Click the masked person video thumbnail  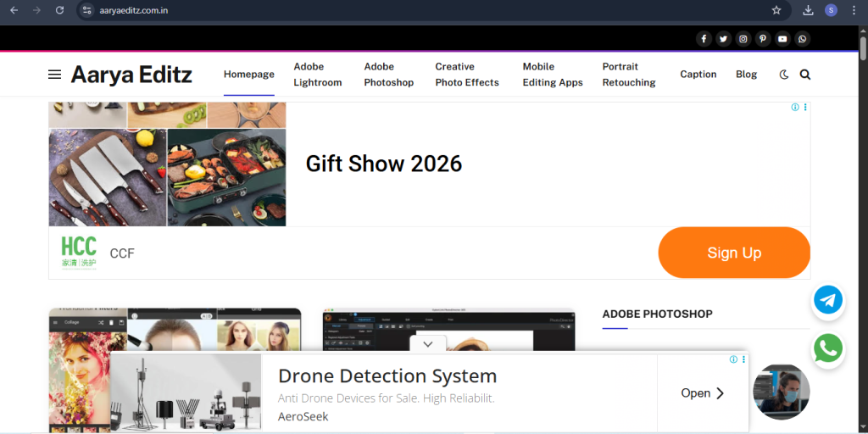click(x=782, y=392)
